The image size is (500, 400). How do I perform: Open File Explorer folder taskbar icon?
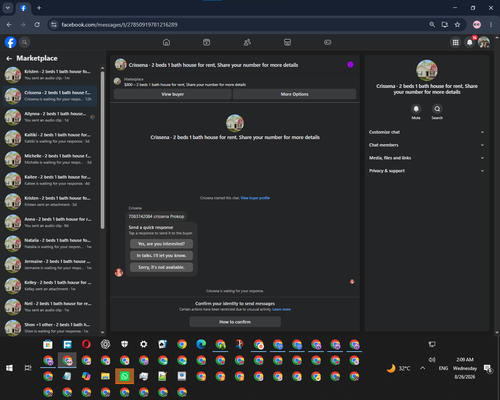(x=105, y=376)
